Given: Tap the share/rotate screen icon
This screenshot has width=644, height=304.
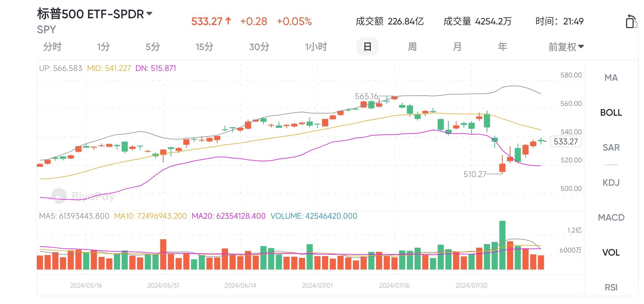Looking at the screenshot, I should [631, 21].
